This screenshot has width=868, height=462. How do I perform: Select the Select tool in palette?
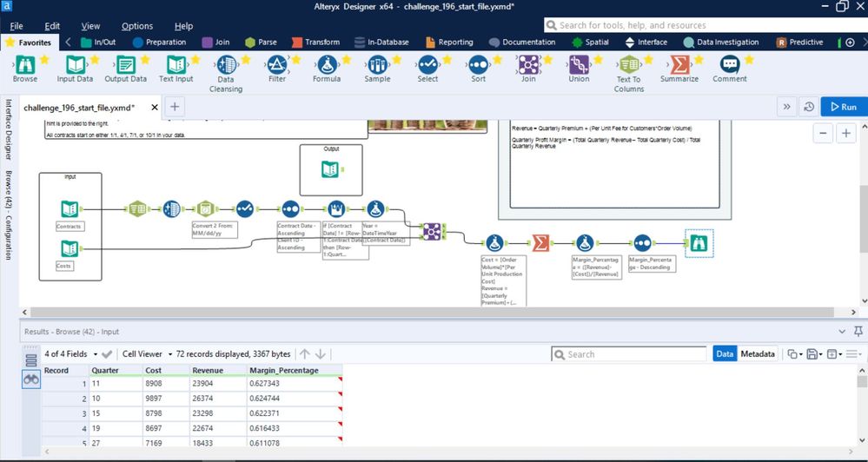pos(427,65)
